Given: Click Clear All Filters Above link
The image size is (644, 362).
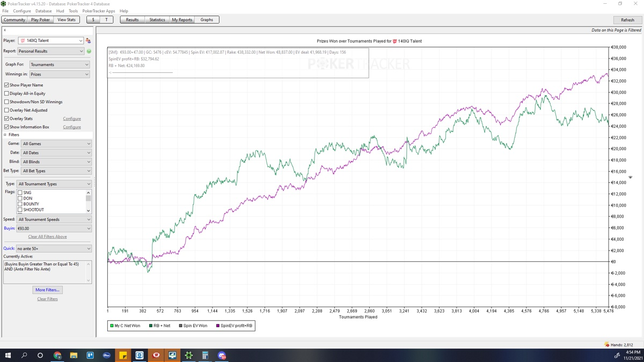Looking at the screenshot, I should point(47,237).
